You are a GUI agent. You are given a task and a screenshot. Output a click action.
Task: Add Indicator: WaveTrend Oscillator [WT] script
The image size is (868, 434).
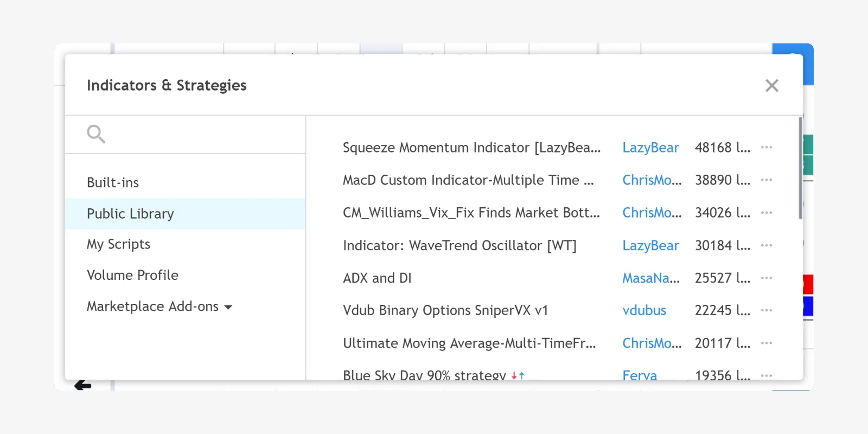(459, 245)
